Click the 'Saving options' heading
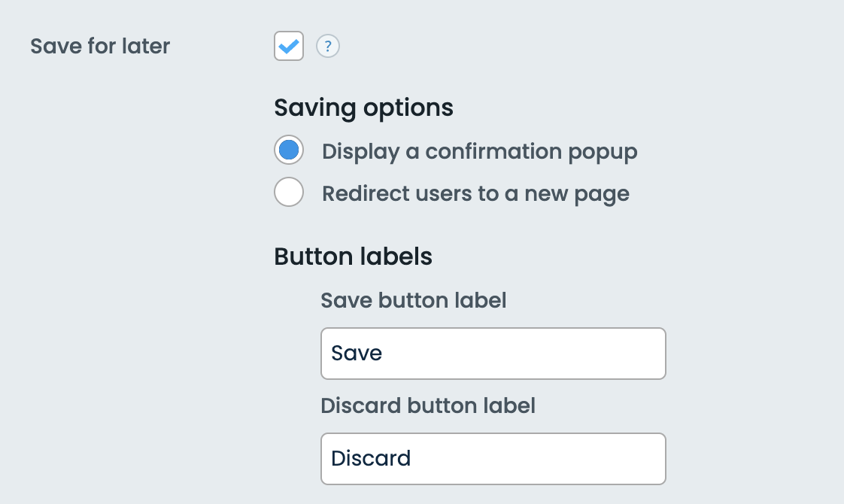Viewport: 844px width, 504px height. pyautogui.click(x=363, y=108)
